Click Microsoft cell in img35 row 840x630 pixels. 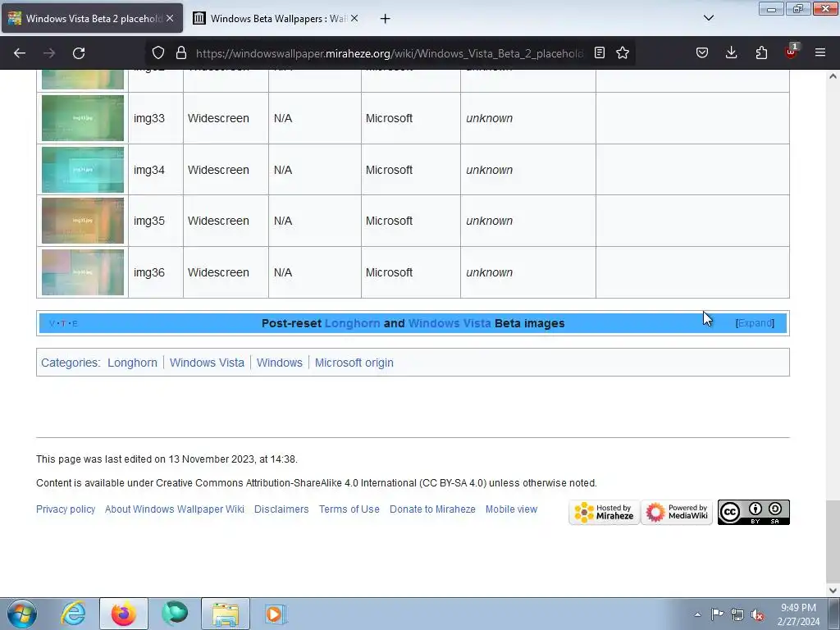coord(411,221)
